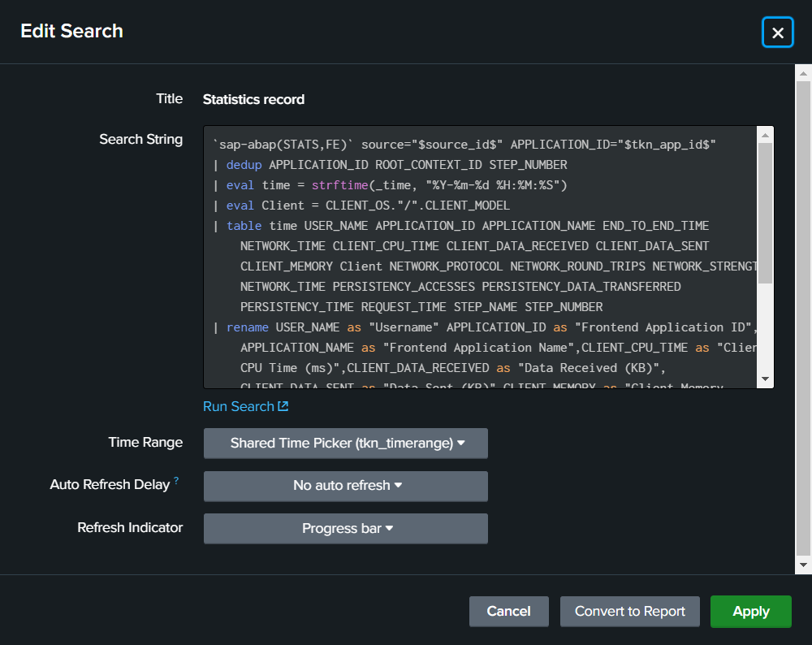Click the search string box's scroll up arrow

point(765,135)
